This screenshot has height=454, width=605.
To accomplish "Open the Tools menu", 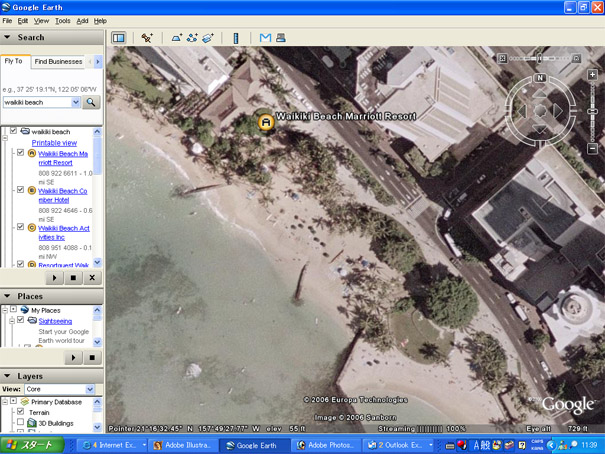I will tap(63, 21).
